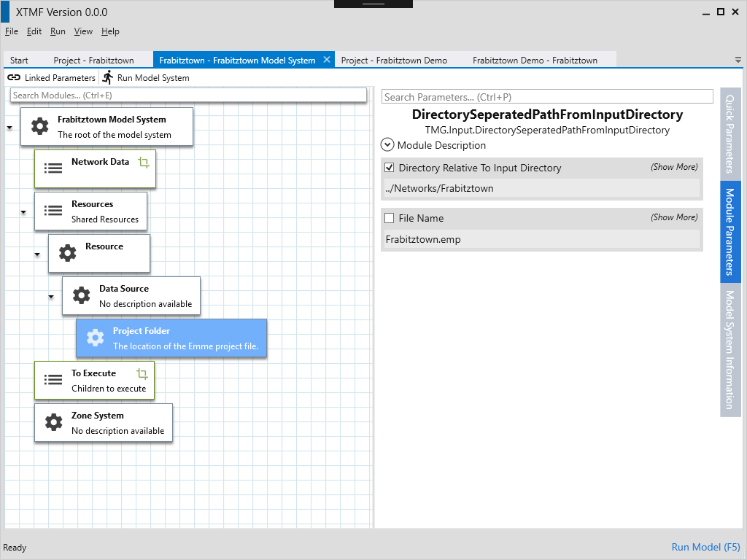Screen dimensions: 747x560
Task: Click the green crop icon on To Execute
Action: click(x=142, y=374)
